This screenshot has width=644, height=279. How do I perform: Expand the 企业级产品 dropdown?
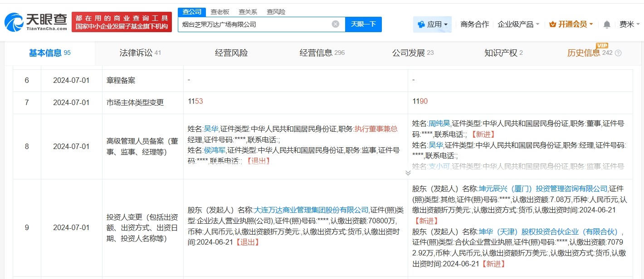(516, 24)
